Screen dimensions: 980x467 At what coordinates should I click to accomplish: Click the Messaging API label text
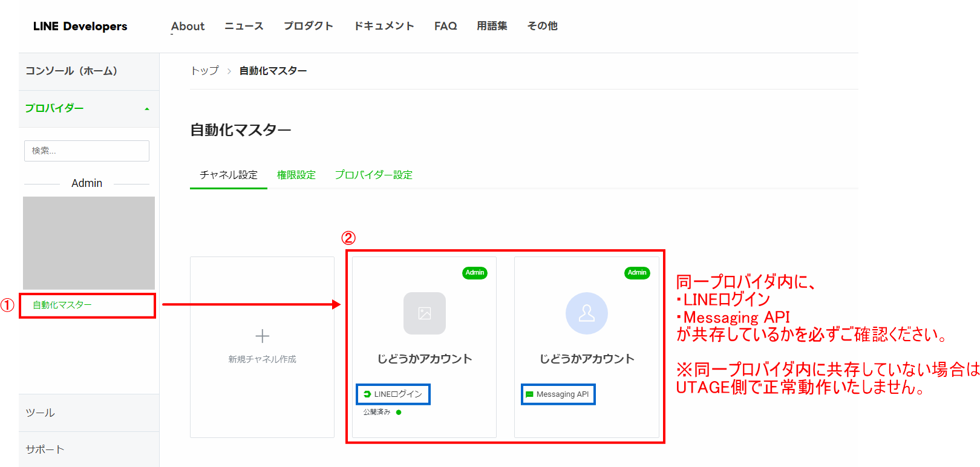click(563, 394)
